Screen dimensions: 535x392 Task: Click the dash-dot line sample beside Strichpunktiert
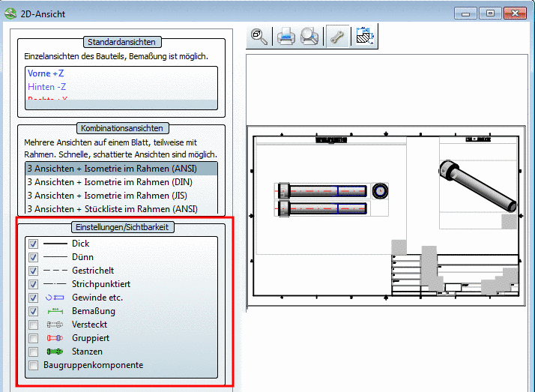(55, 284)
